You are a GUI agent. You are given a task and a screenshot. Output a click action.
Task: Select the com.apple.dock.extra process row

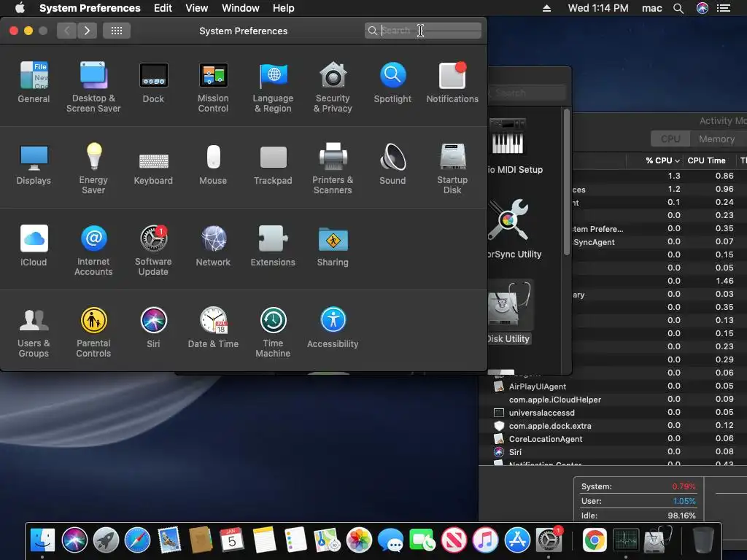613,425
